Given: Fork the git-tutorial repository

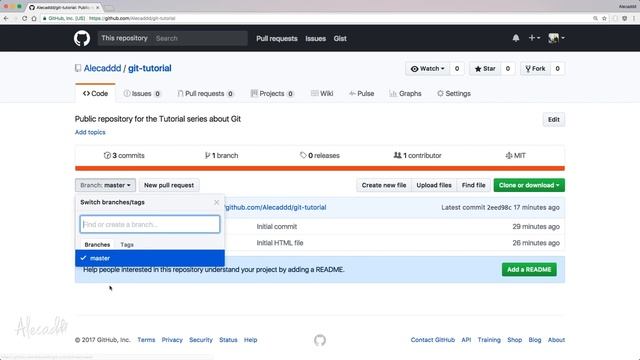Looking at the screenshot, I should [536, 69].
